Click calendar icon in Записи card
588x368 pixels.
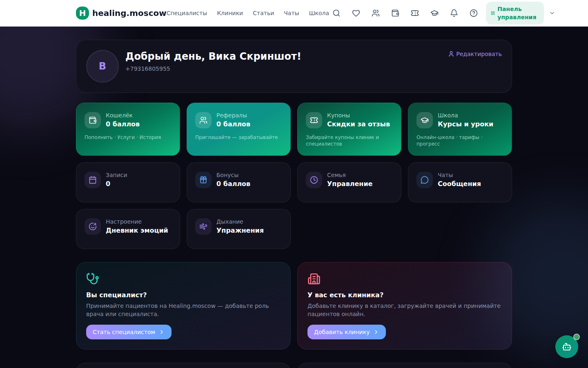pyautogui.click(x=93, y=180)
